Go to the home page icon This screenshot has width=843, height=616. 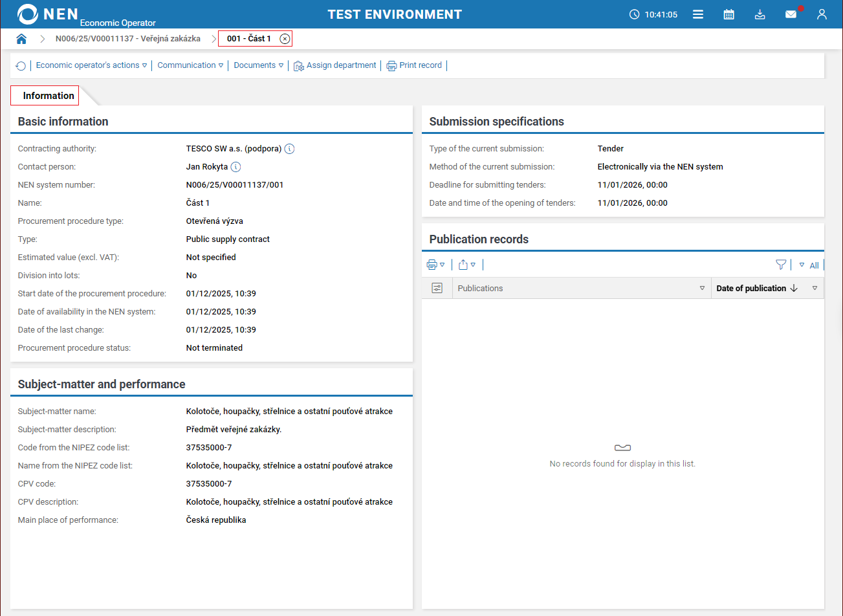[x=21, y=39]
